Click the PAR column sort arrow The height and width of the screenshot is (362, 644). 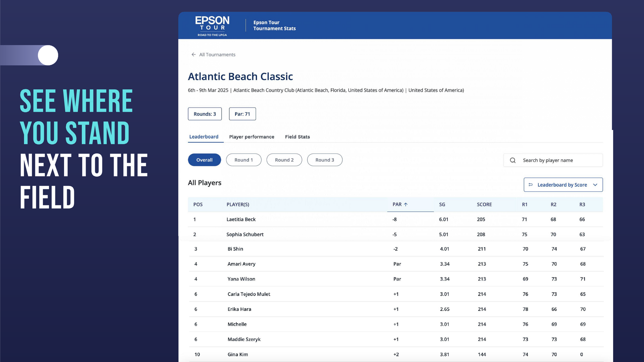(x=406, y=204)
